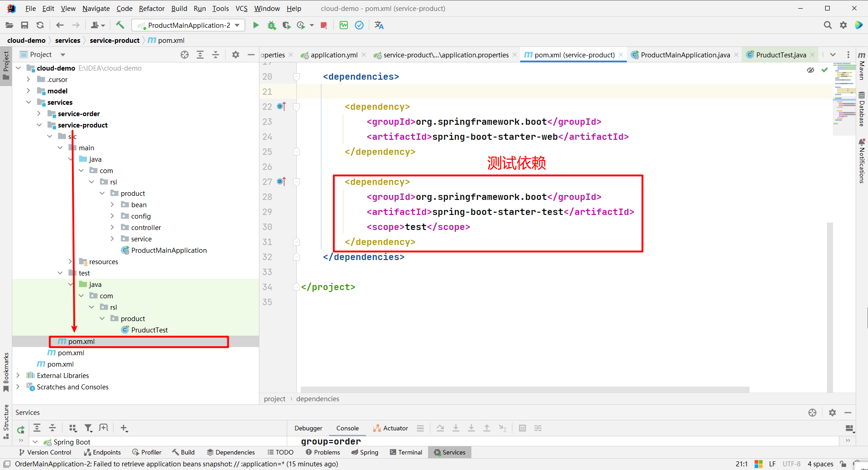Viewport: 868px width, 470px height.
Task: Open Problems tool window
Action: tap(323, 452)
